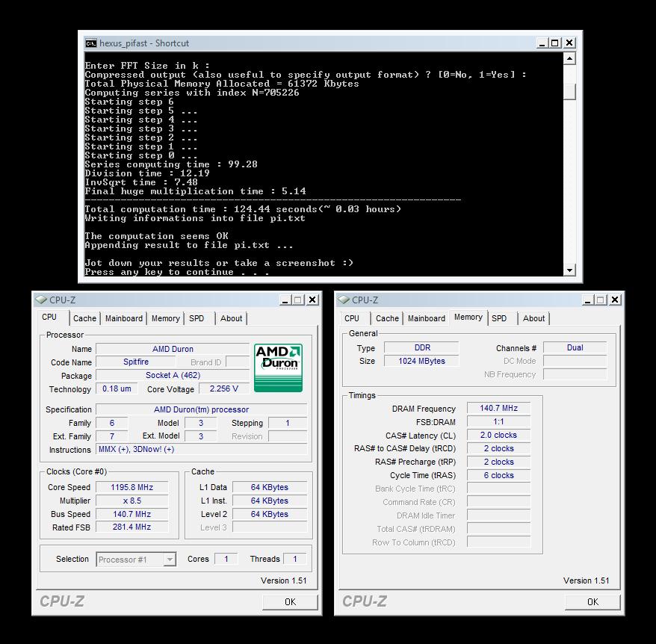Click the FSB:DRAM ratio value 1:1
The width and height of the screenshot is (656, 644).
tap(498, 422)
